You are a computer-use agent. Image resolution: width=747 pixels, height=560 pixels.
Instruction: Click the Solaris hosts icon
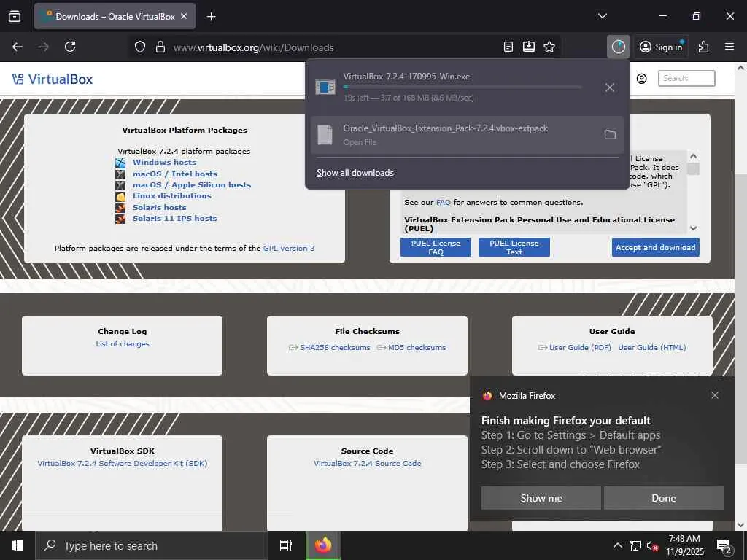(x=120, y=208)
